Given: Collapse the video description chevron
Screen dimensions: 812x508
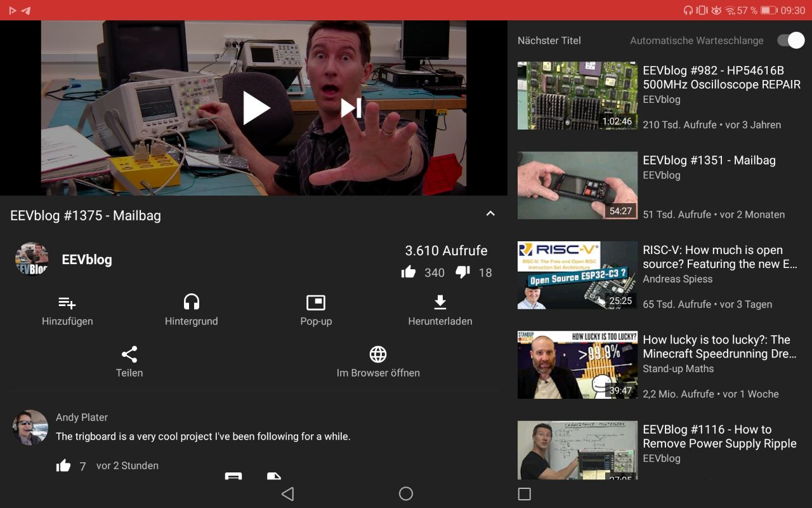Looking at the screenshot, I should (490, 214).
